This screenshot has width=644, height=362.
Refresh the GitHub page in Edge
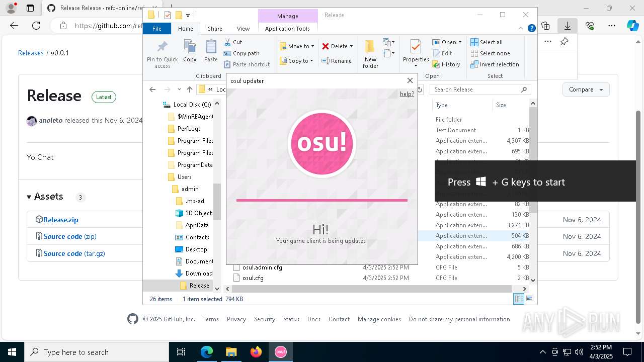(36, 26)
